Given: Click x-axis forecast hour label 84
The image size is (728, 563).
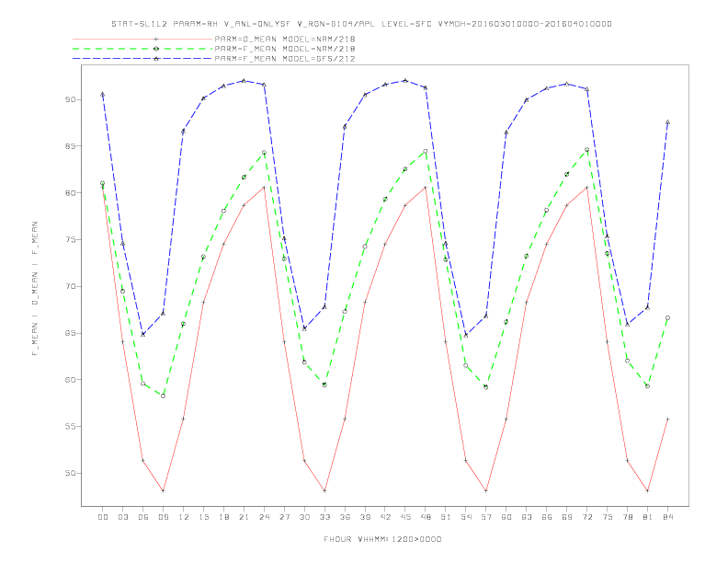Looking at the screenshot, I should point(667,517).
